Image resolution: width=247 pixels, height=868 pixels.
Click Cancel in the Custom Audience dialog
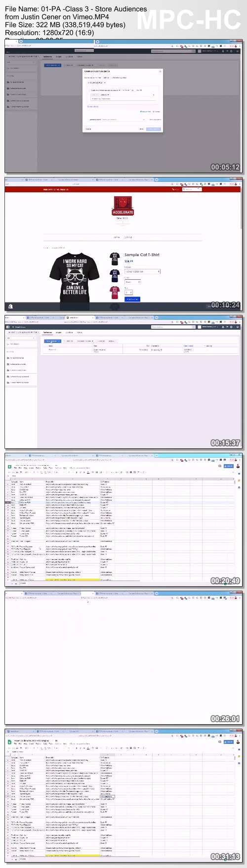pos(88,129)
